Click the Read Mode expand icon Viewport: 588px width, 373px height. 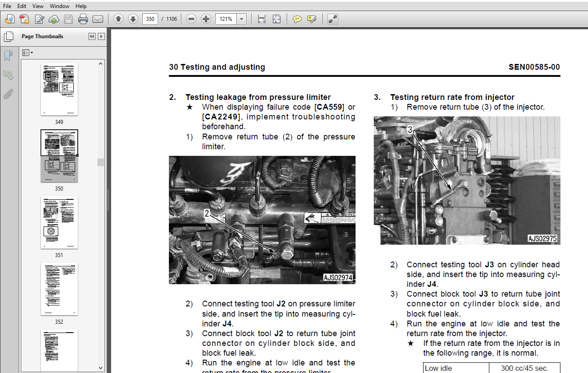tap(332, 19)
